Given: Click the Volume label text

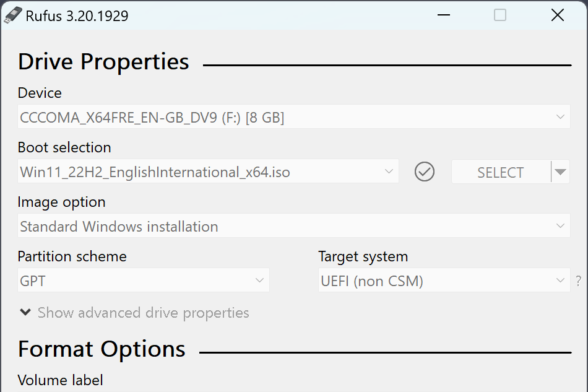Looking at the screenshot, I should [x=61, y=380].
